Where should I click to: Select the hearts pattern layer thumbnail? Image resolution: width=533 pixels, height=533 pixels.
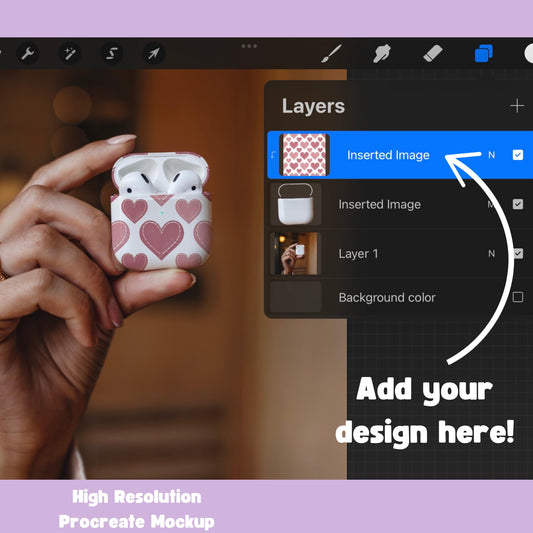point(304,155)
